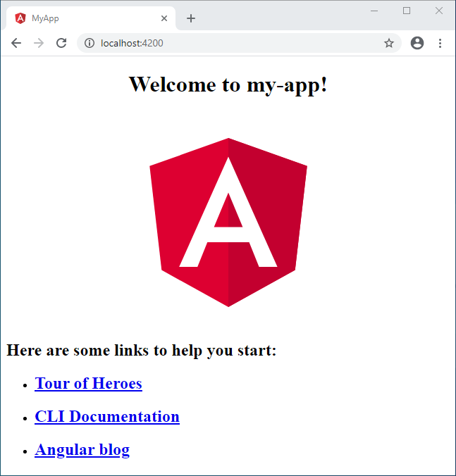Select the MyApp browser tab

tap(91, 18)
